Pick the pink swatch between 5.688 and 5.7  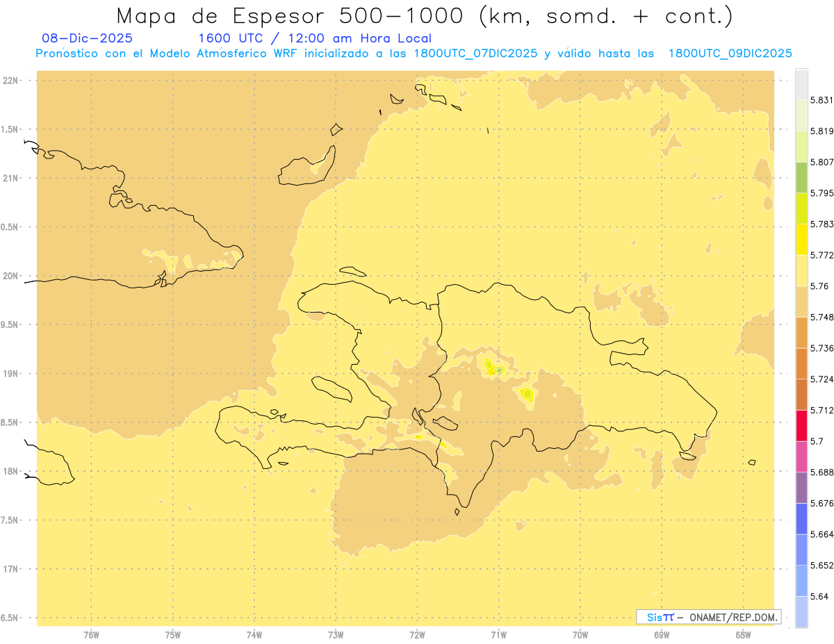pos(801,456)
